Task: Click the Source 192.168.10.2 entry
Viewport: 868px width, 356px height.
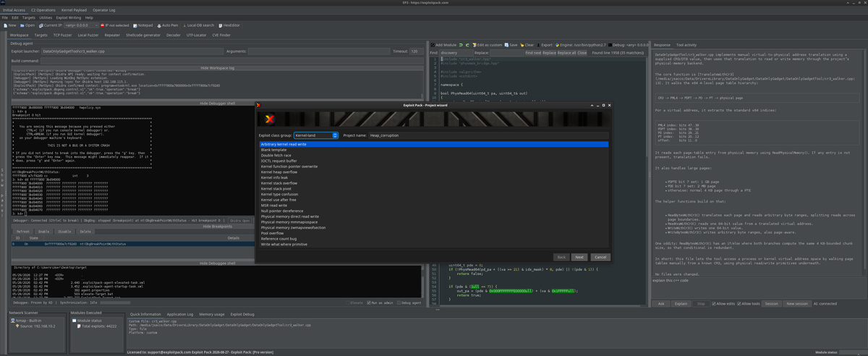Action: [36, 326]
